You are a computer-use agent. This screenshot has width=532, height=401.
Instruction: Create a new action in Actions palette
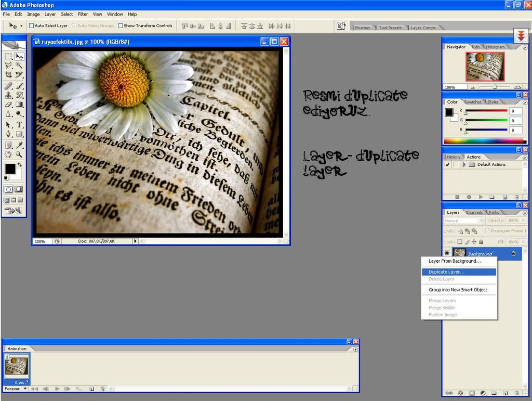(504, 197)
